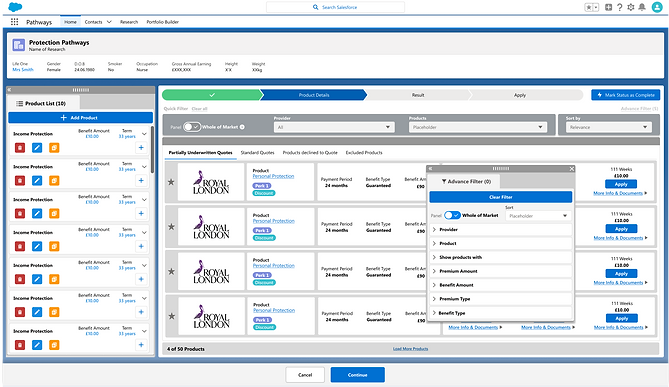
Task: Toggle the Panel/Whole of Market switch in quick filter
Action: [192, 127]
